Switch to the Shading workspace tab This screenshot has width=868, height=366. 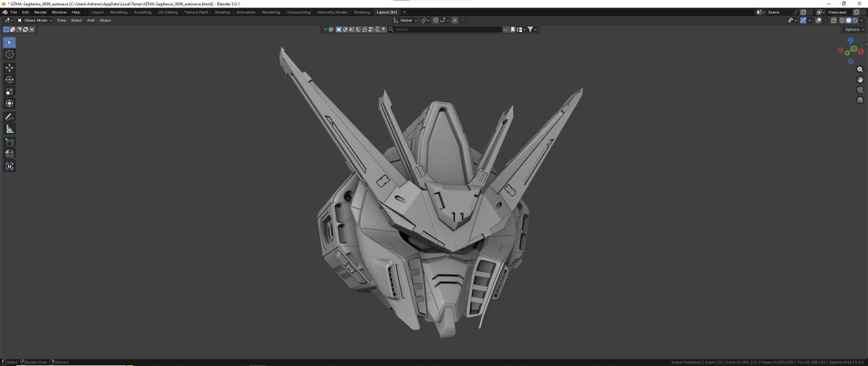tap(222, 12)
